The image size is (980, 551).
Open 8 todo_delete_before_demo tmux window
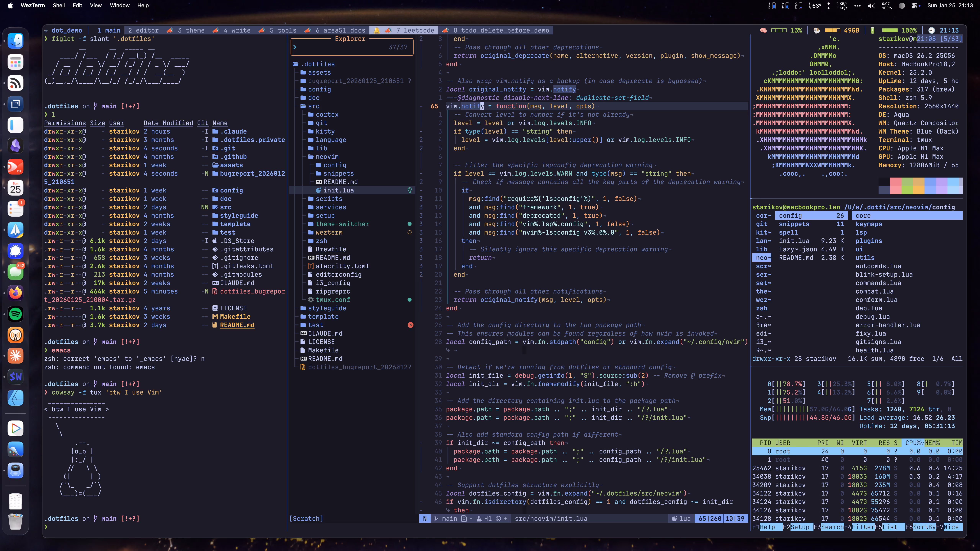(501, 30)
